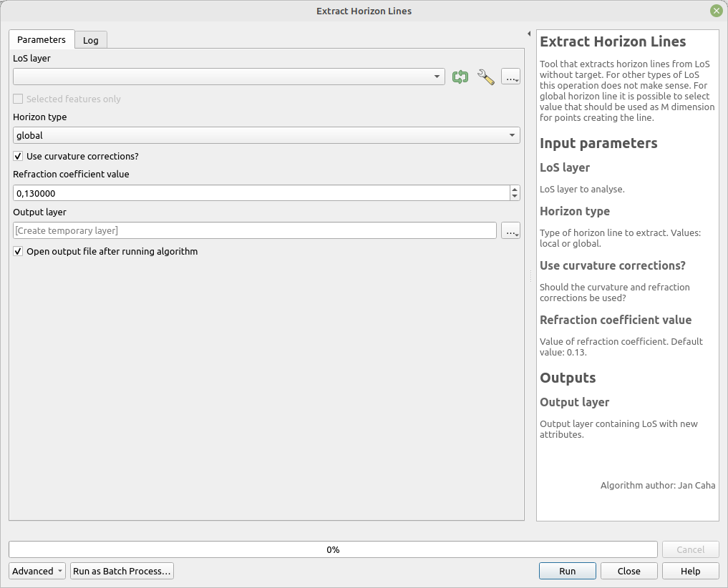
Task: Select the Parameters tab
Action: coord(42,40)
